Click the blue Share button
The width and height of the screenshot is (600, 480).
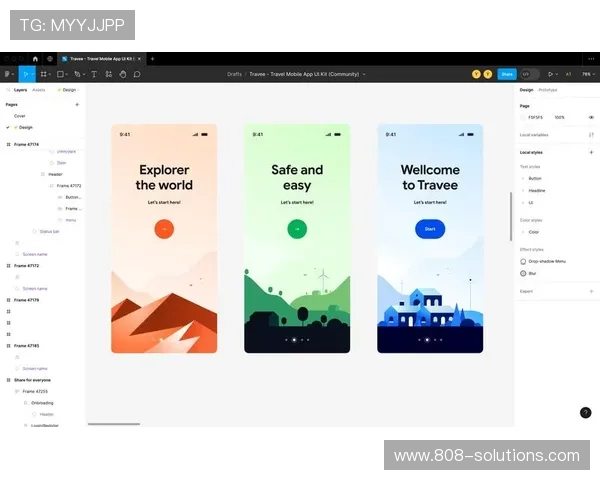tap(507, 74)
